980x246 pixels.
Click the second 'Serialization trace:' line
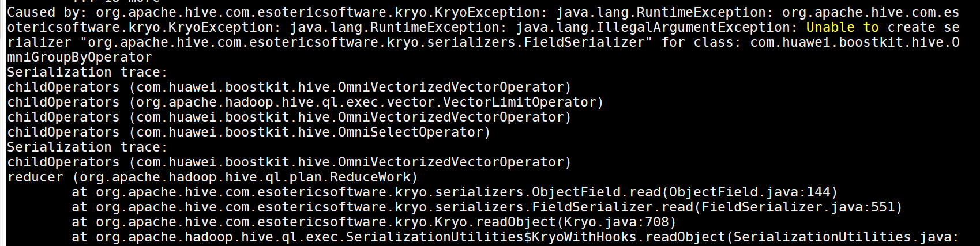coord(87,147)
